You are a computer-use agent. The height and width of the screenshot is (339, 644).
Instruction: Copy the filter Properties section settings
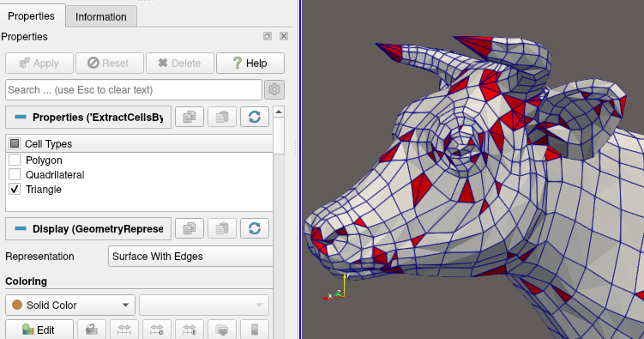click(x=190, y=117)
